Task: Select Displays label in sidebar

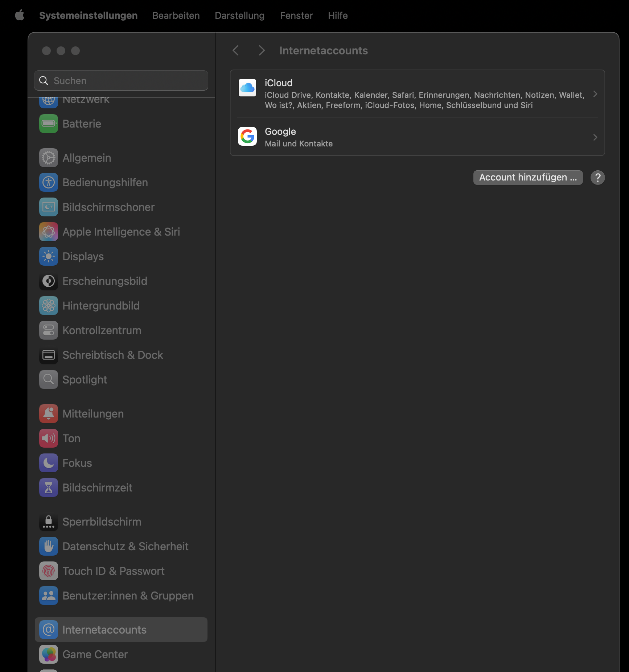Action: point(83,256)
